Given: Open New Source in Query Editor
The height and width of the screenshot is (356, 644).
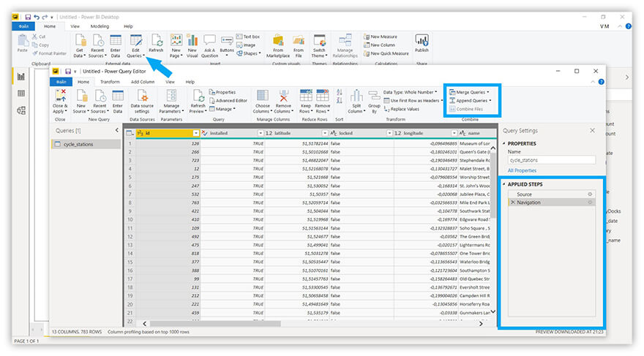Looking at the screenshot, I should point(81,102).
